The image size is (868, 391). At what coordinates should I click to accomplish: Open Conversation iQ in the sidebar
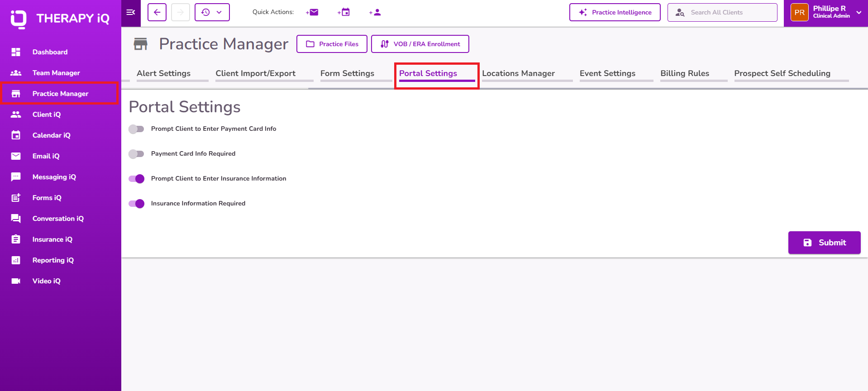coord(61,219)
